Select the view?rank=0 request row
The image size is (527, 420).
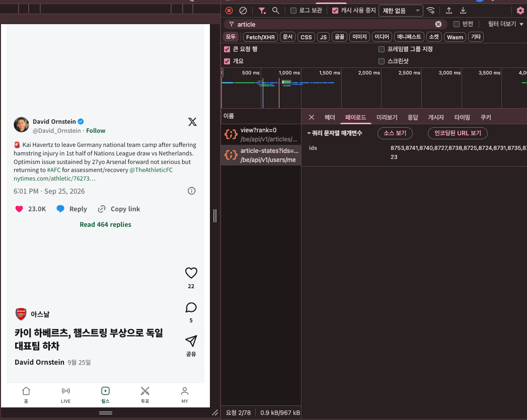(x=261, y=135)
